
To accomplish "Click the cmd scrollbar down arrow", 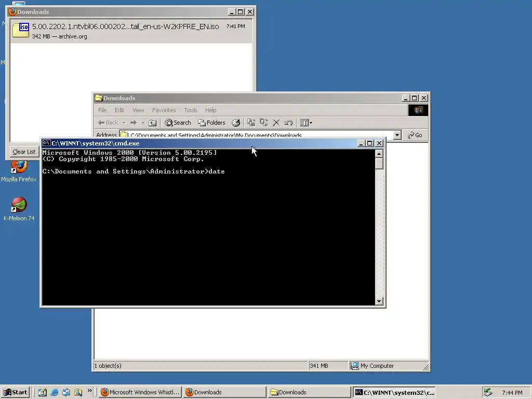I will 379,301.
